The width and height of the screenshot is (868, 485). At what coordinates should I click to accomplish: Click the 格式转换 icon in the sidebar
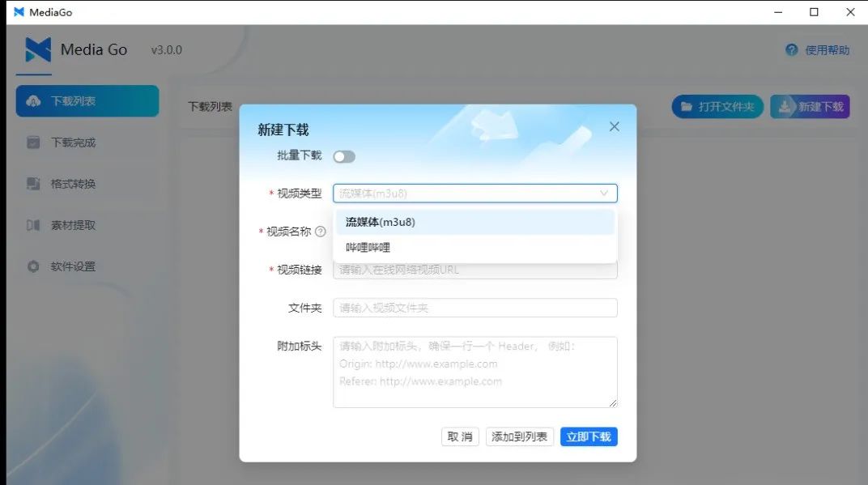point(33,184)
